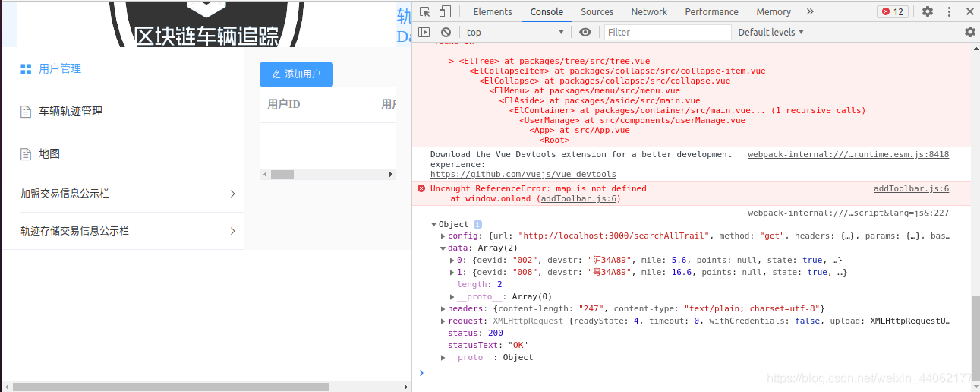Open the Network tab
This screenshot has height=392, width=980.
coord(649,11)
